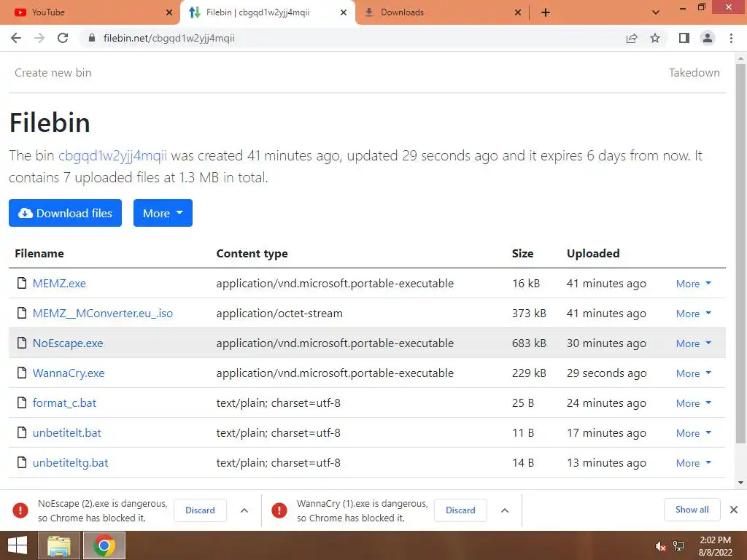Expand More menu for NoEscape.exe row

pos(693,344)
